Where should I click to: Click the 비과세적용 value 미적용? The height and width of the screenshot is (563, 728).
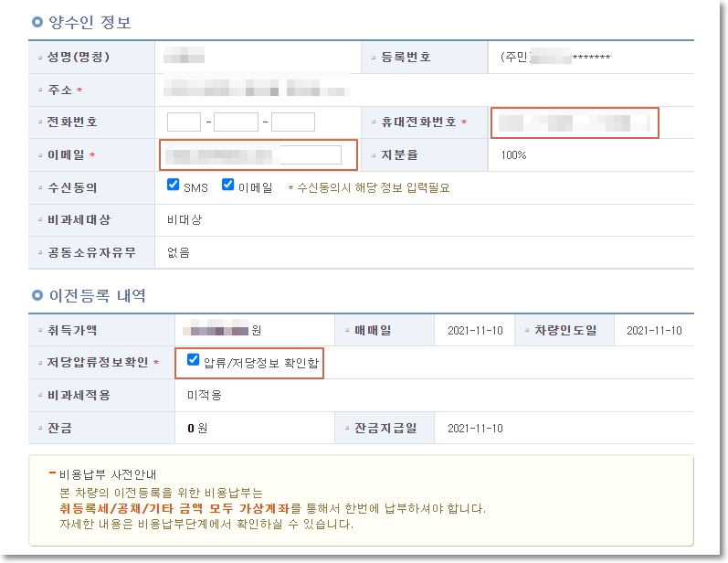[205, 396]
